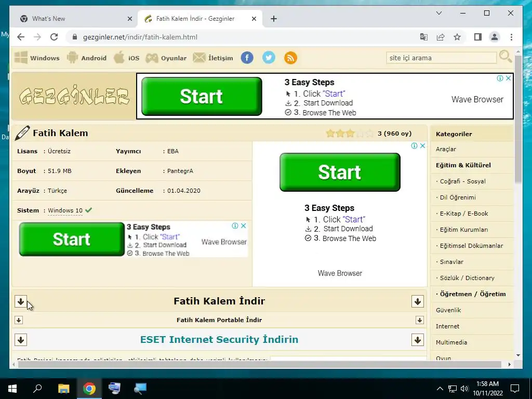Click left arrow beside ESET Internet Security
Viewport: 532px width, 399px height.
click(21, 340)
